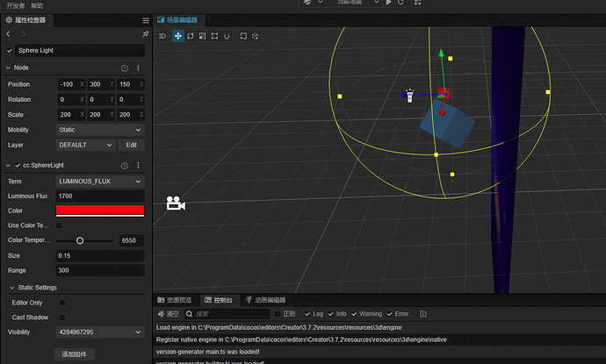Toggle the 3D view mode button
Image resolution: width=606 pixels, height=364 pixels.
click(x=162, y=36)
